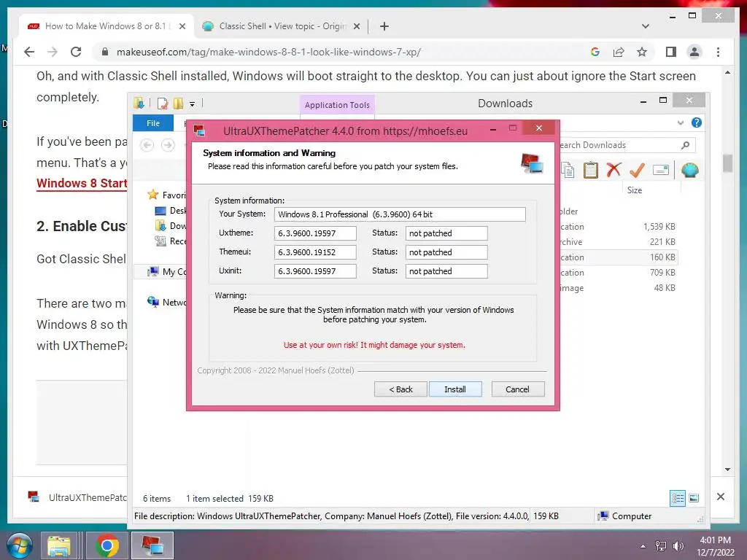The width and height of the screenshot is (747, 560).
Task: Cancel the UltraUXThemePatcher setup
Action: [x=517, y=389]
